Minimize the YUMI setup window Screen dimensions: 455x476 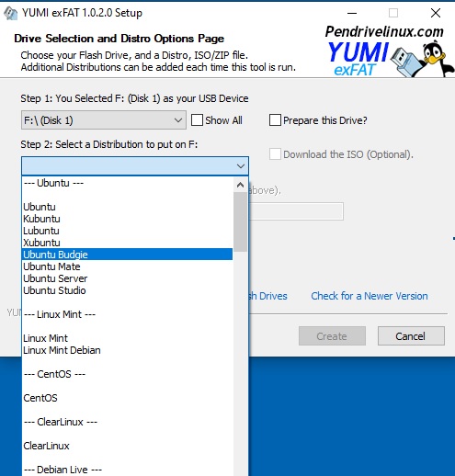click(352, 13)
